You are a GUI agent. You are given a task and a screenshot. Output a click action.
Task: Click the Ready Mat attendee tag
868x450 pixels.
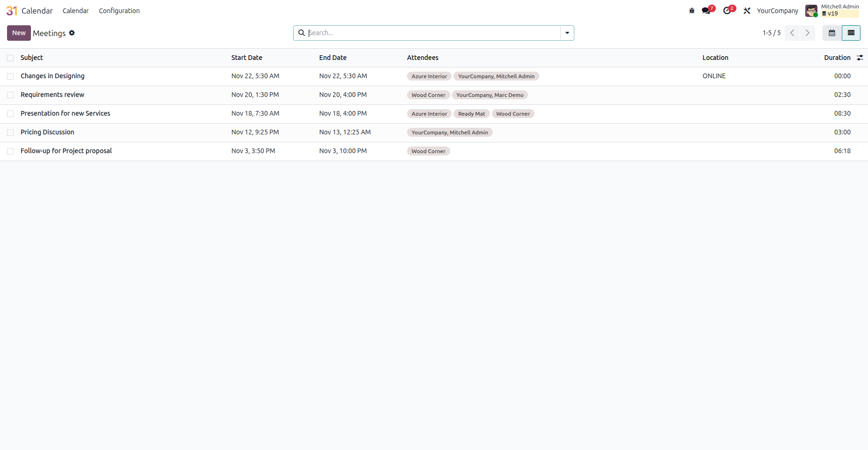point(472,114)
